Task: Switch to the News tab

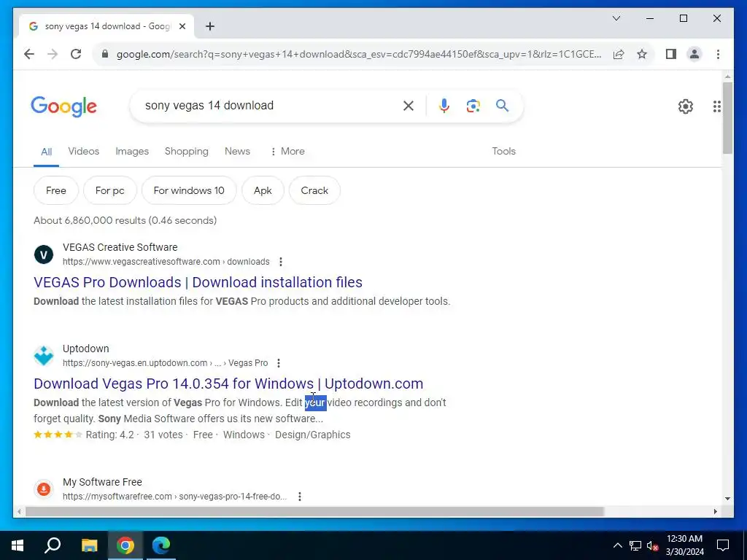Action: [237, 151]
